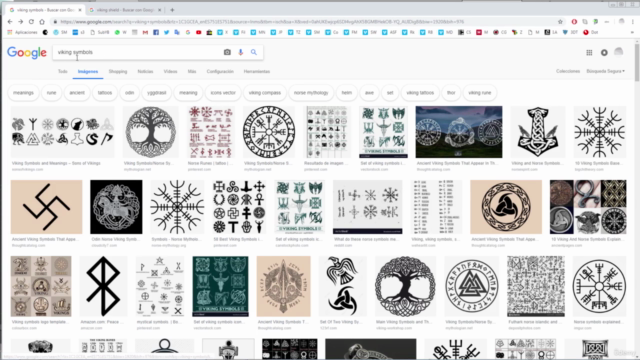This screenshot has height=360, width=640.
Task: Open the YouTube bookmark icon
Action: point(198,32)
